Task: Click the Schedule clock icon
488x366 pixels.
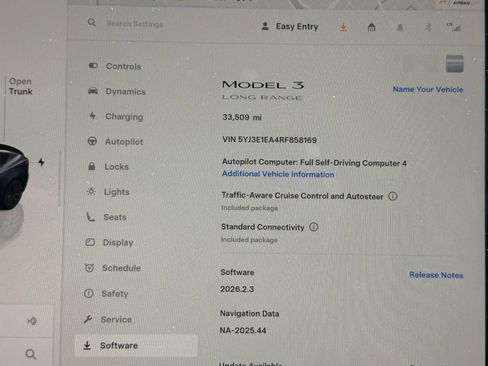Action: tap(89, 267)
